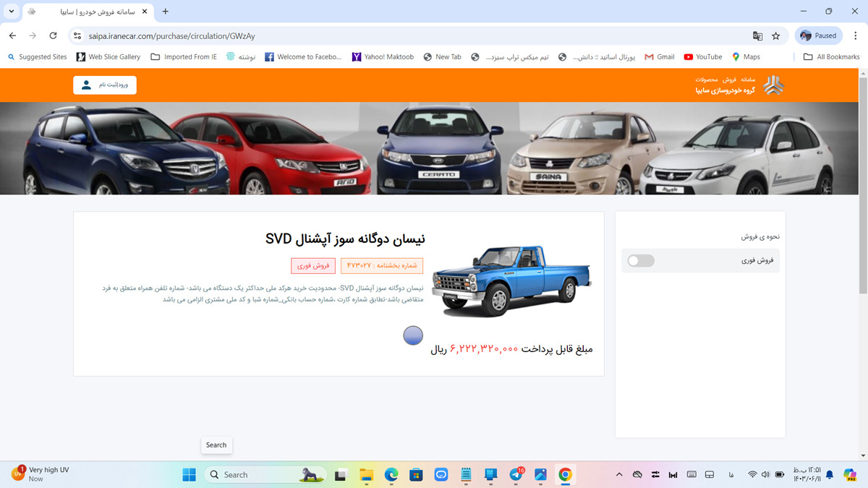Image resolution: width=868 pixels, height=488 pixels.
Task: Go back to the previous page
Action: [12, 35]
